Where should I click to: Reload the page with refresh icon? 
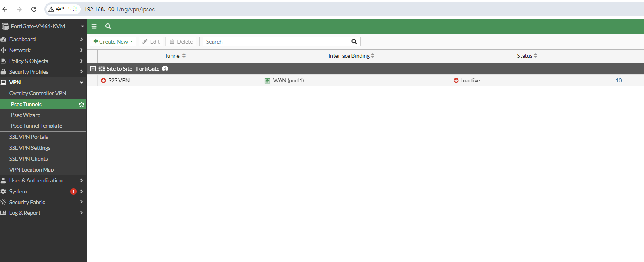(34, 9)
